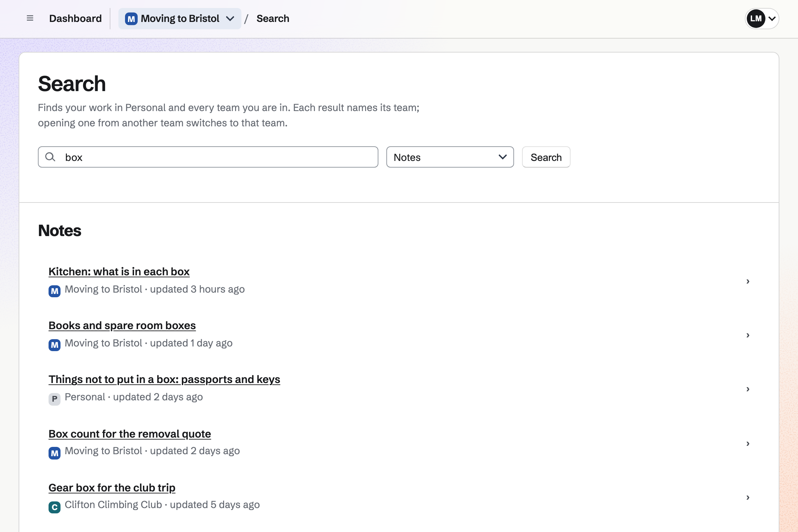798x532 pixels.
Task: Open the Notes type filter dropdown
Action: click(x=450, y=157)
